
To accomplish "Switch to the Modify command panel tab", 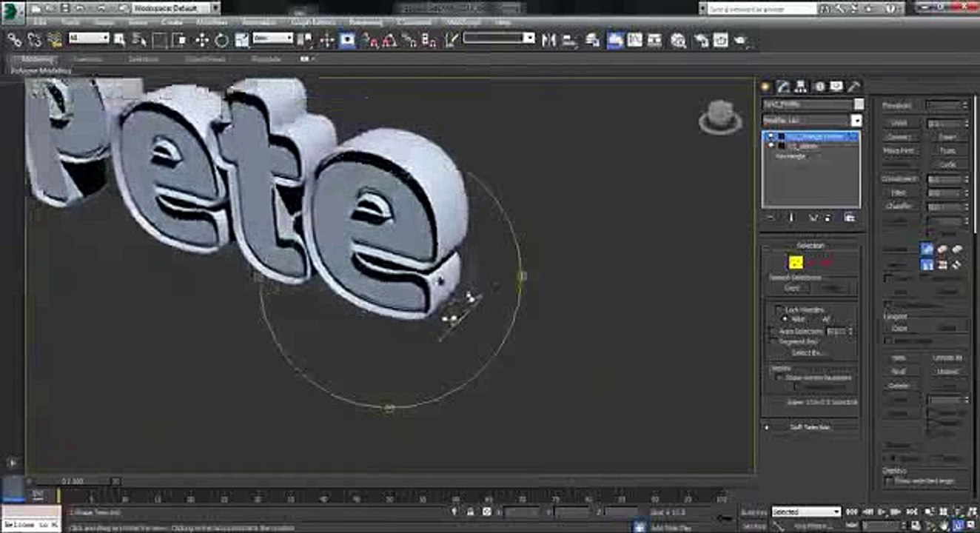I will [784, 87].
